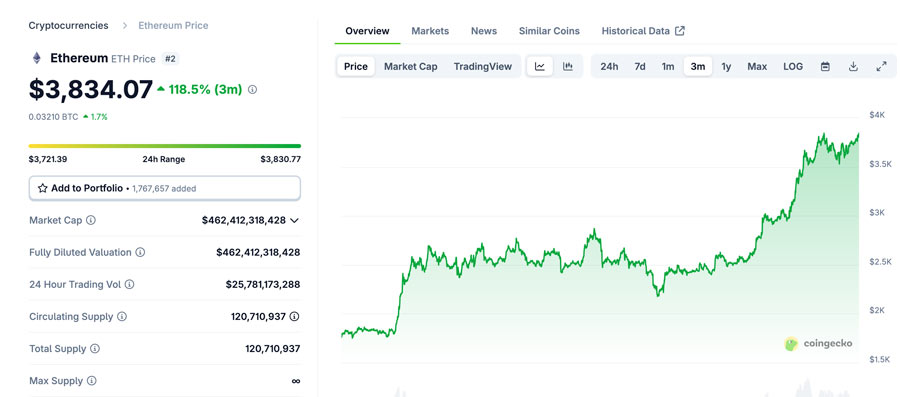Click the 24h Range progress bar

(165, 146)
